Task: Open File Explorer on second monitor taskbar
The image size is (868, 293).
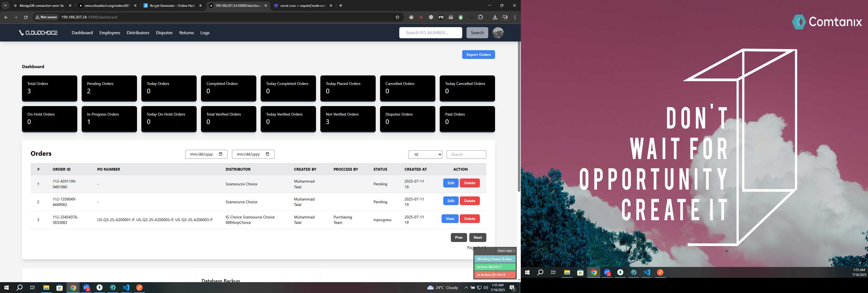Action: pyautogui.click(x=567, y=272)
